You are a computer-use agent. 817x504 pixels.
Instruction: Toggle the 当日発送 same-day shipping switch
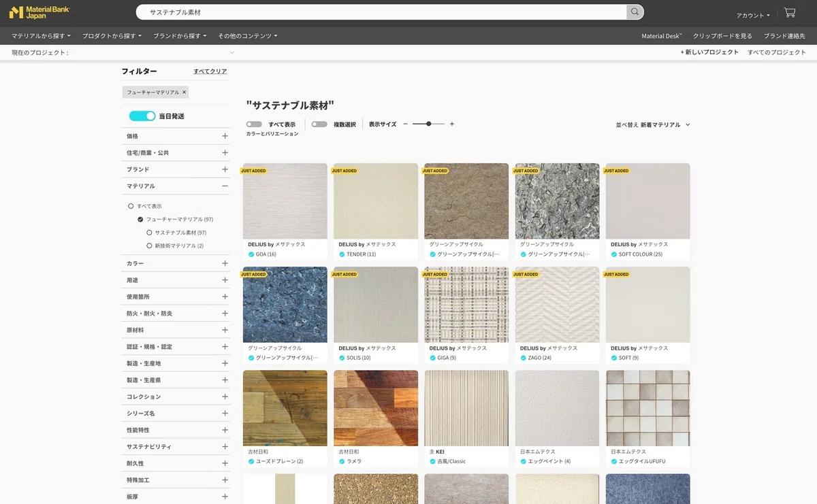point(142,116)
